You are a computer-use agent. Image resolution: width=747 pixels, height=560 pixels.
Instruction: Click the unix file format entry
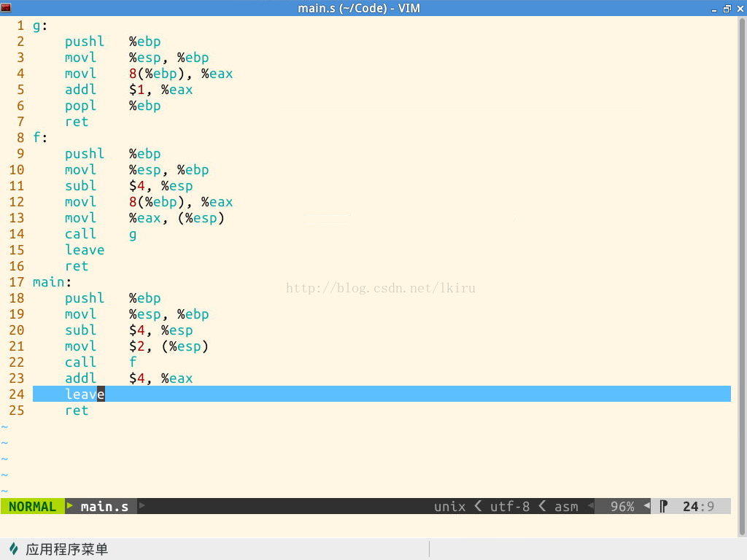449,506
